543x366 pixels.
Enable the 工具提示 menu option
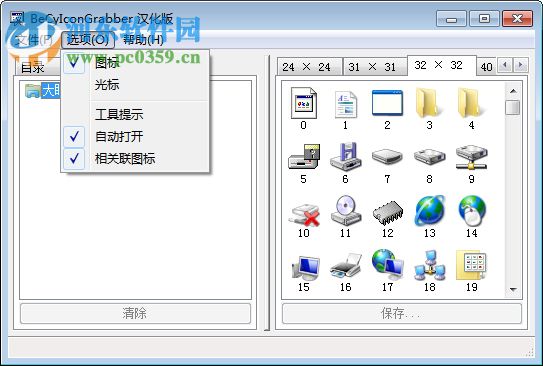(135, 114)
